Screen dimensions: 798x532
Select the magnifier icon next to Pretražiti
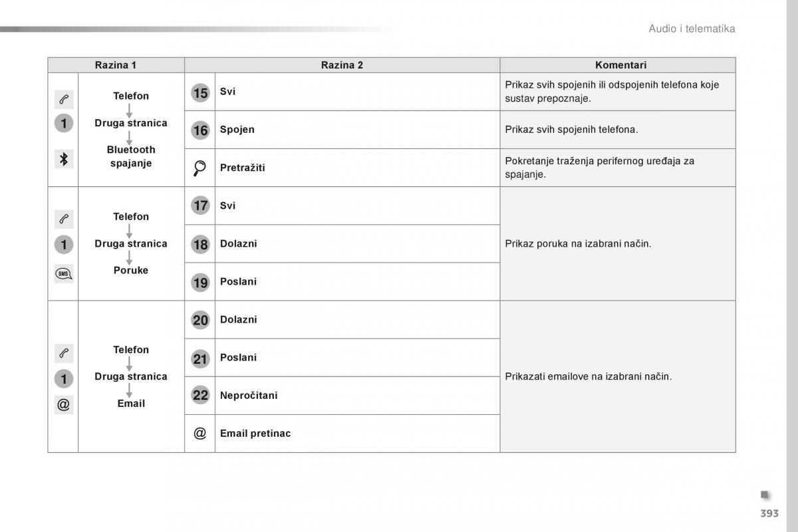coord(199,168)
